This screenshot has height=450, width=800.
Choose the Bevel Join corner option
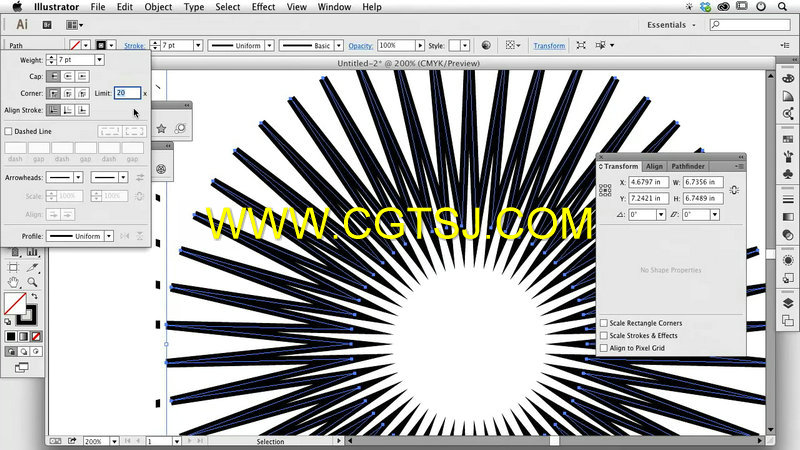coord(82,93)
